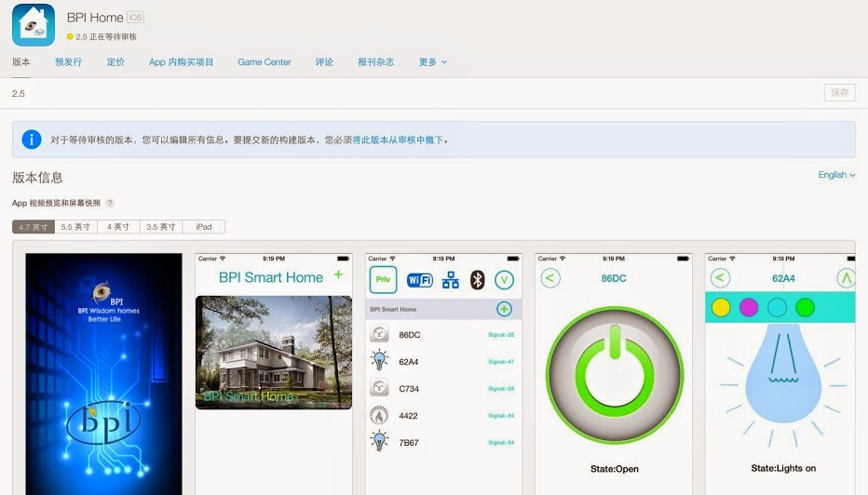
Task: Click the 4422 device row label
Action: (408, 415)
